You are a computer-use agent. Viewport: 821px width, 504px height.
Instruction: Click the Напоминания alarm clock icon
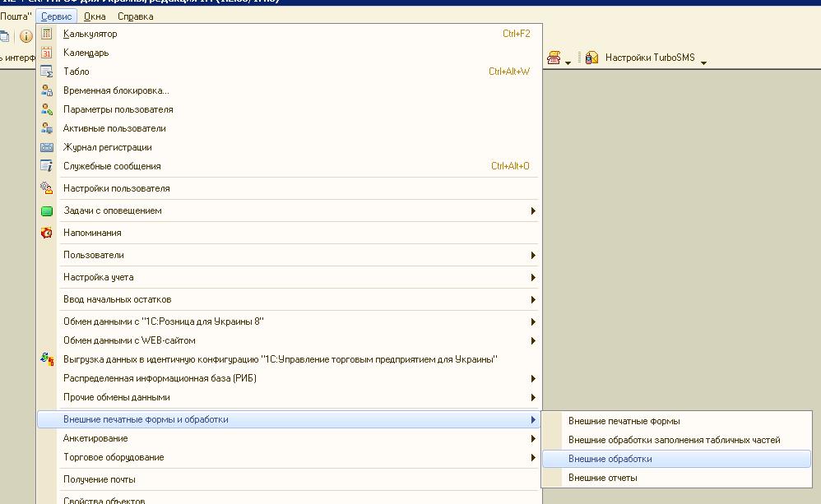pos(47,233)
